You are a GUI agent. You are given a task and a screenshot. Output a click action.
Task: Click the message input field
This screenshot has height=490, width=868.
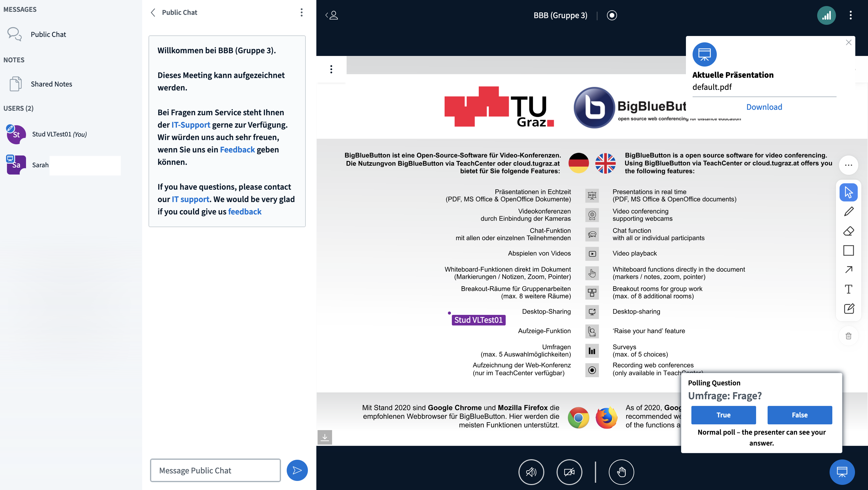(215, 470)
